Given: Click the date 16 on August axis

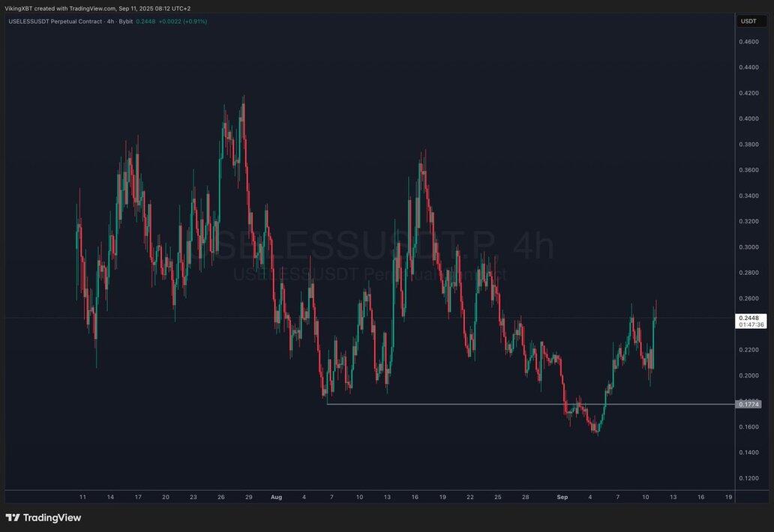Looking at the screenshot, I should pyautogui.click(x=415, y=497).
